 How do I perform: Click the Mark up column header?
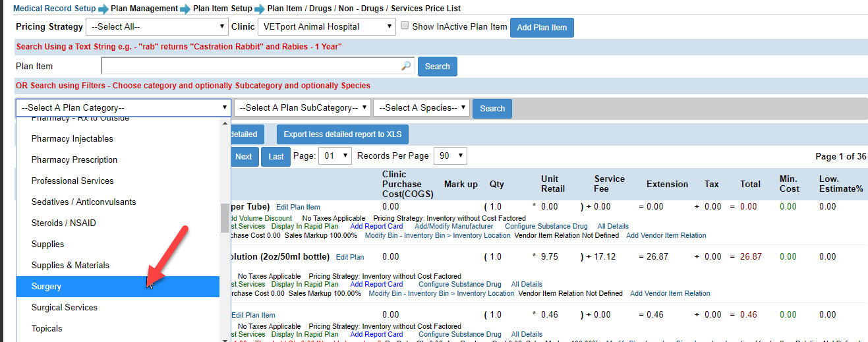point(461,184)
